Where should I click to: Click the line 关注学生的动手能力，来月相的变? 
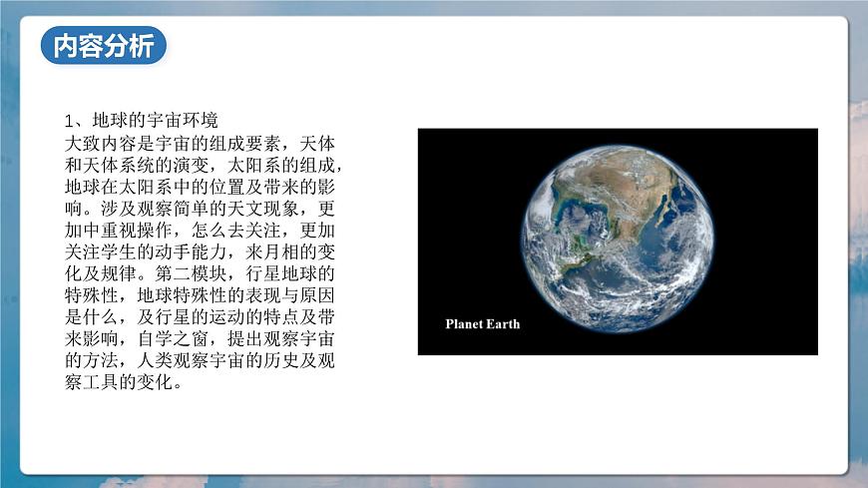[x=200, y=252]
